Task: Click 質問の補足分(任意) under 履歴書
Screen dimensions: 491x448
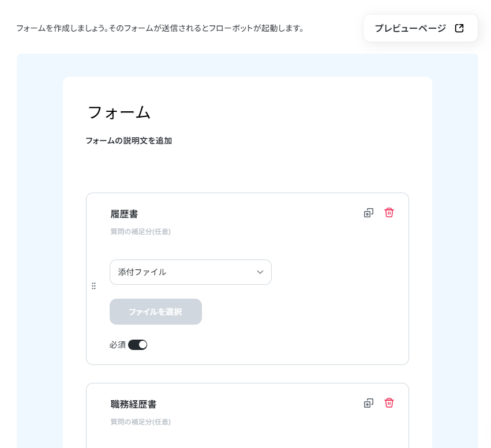Action: tap(141, 232)
